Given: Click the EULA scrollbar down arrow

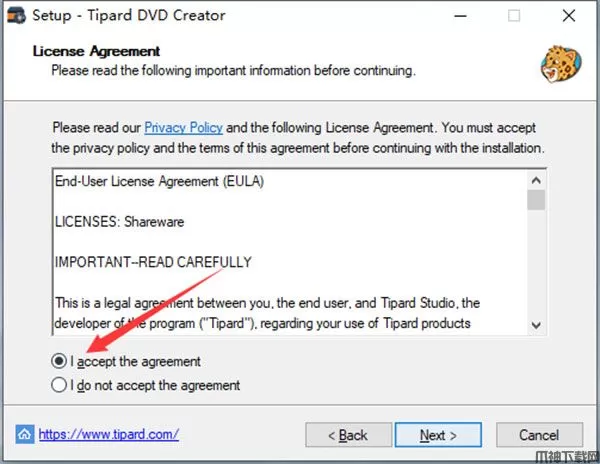Looking at the screenshot, I should click(536, 325).
